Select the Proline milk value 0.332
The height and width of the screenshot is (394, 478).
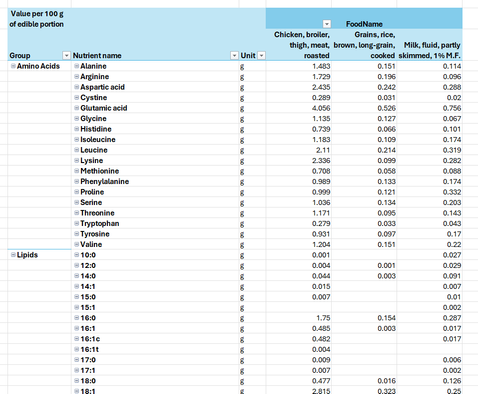430,192
